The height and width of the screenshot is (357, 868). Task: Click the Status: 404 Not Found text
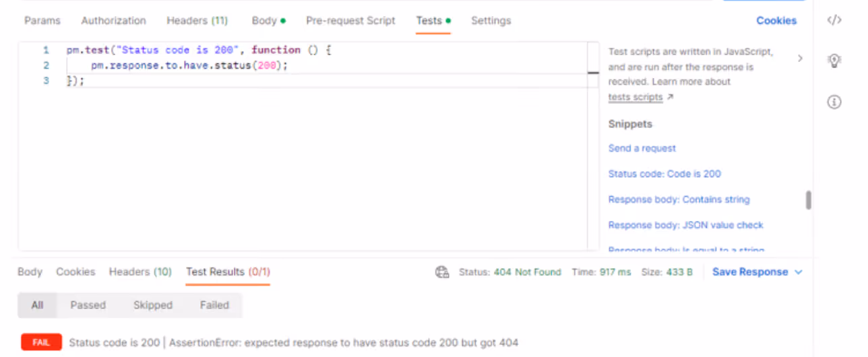pos(509,272)
